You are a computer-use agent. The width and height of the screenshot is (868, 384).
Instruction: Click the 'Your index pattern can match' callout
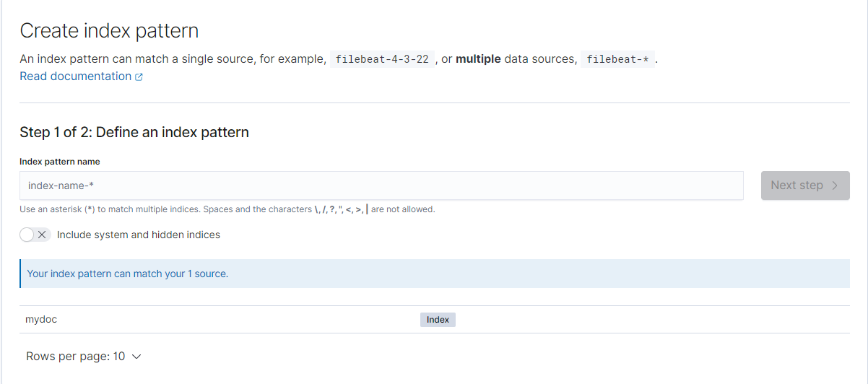(435, 274)
